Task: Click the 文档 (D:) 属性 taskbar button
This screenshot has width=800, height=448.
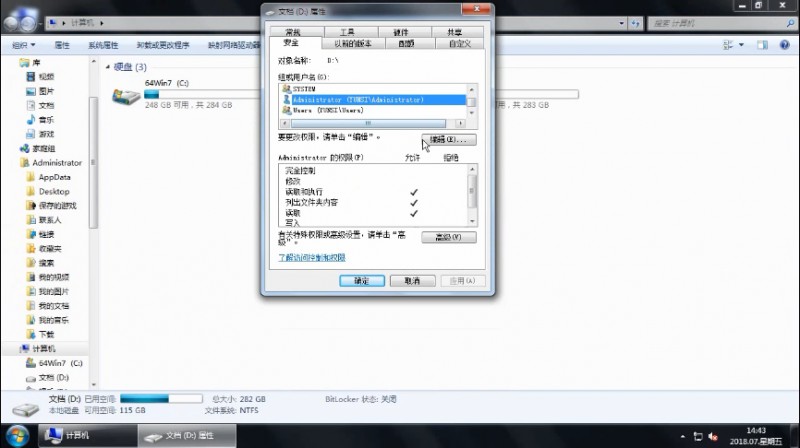Action: (187, 436)
